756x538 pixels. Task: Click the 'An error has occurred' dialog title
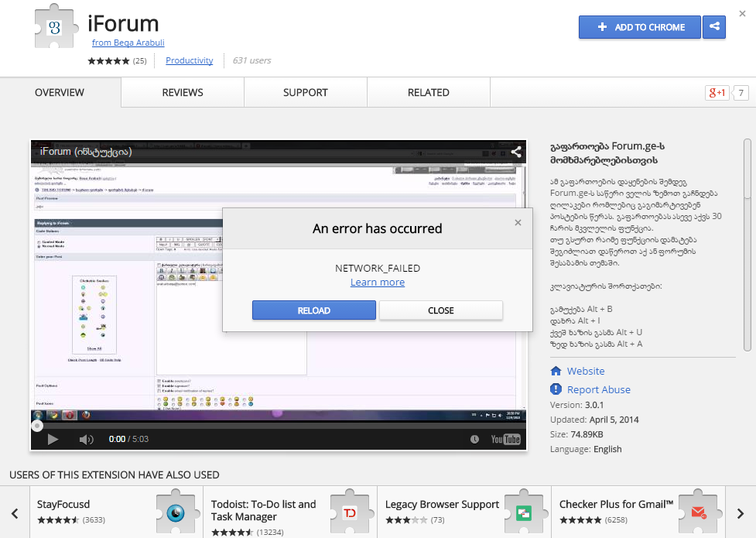[x=377, y=228]
